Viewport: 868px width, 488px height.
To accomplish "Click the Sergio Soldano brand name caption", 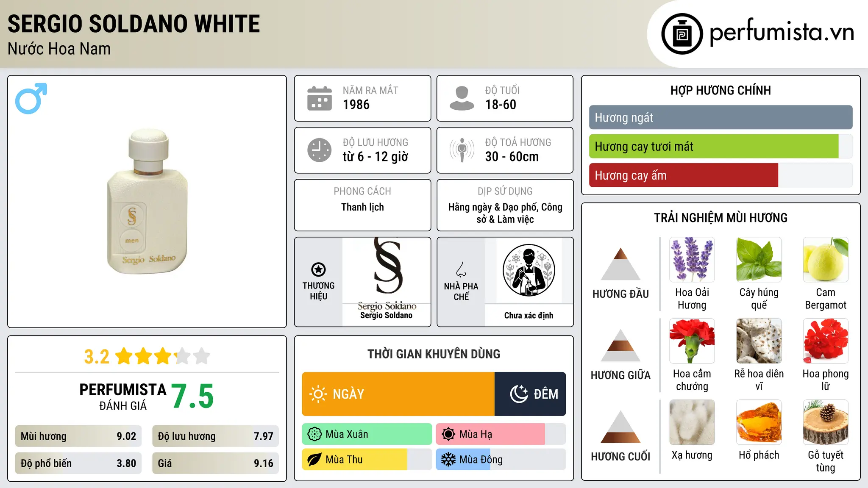I will (x=387, y=315).
